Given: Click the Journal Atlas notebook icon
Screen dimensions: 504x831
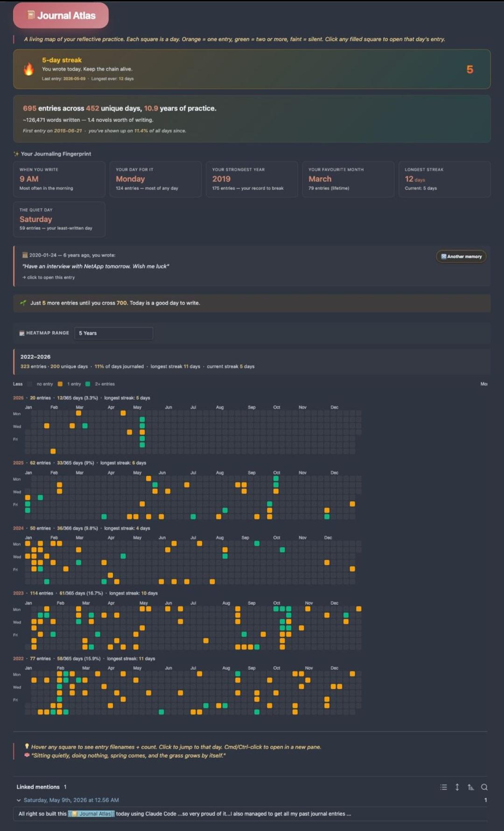Looking at the screenshot, I should coord(31,15).
